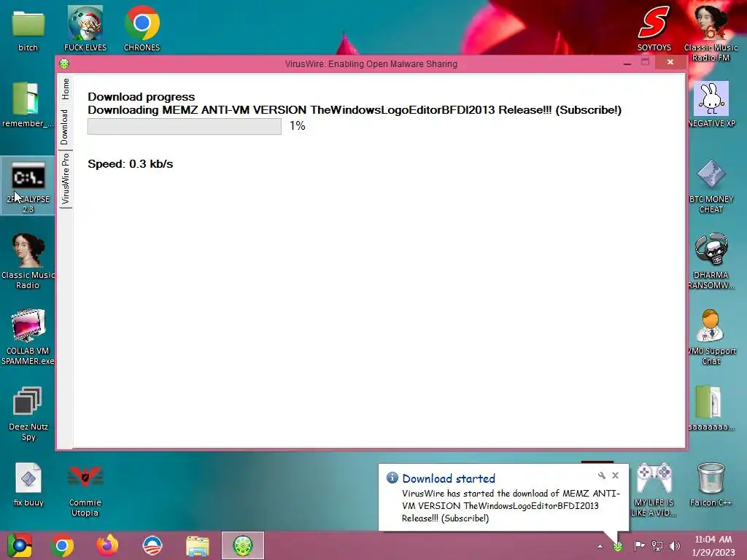Screen dimensions: 747x560
Task: Open the volume speaker tray icon
Action: click(675, 545)
